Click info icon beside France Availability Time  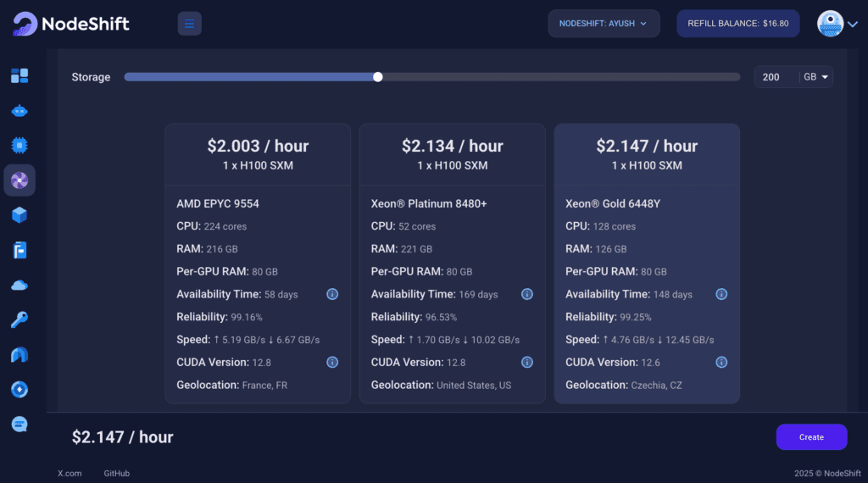(332, 294)
